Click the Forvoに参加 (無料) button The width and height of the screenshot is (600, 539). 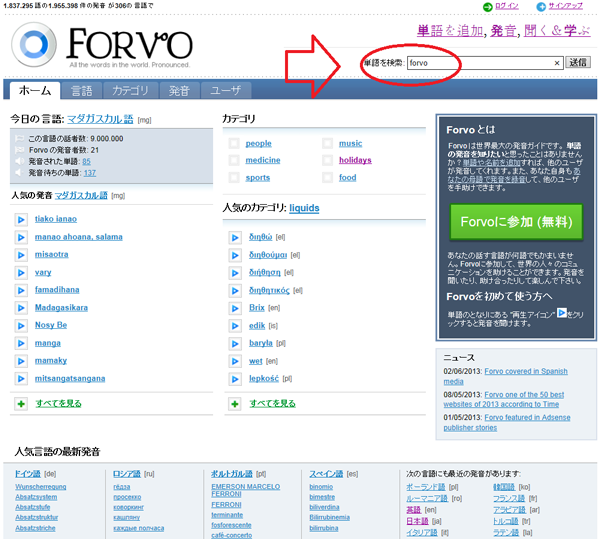(516, 222)
